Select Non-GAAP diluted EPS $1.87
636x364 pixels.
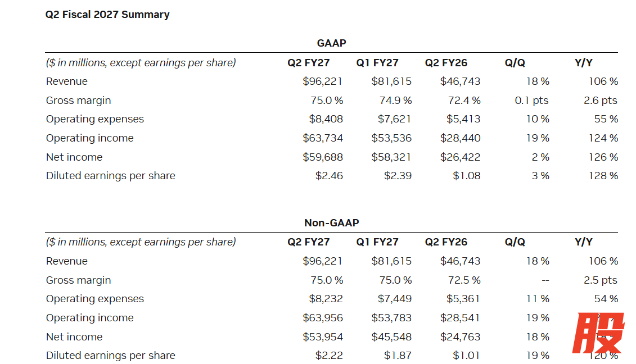(x=398, y=356)
